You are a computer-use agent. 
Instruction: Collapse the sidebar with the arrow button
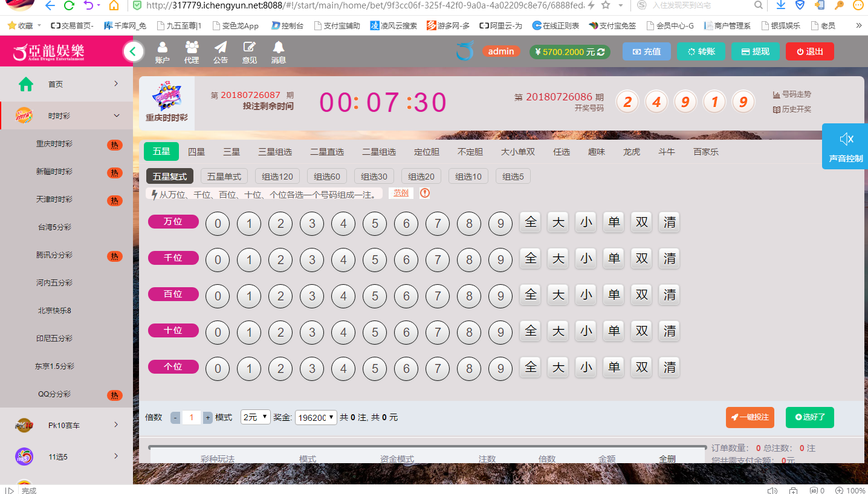(133, 52)
